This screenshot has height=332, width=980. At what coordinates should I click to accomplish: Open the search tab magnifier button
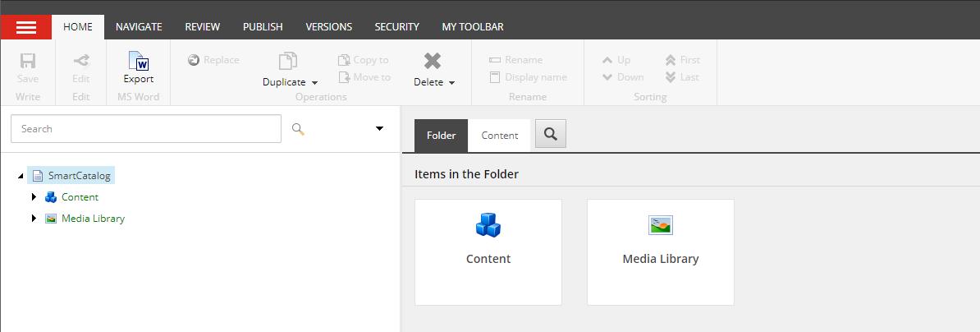point(551,134)
